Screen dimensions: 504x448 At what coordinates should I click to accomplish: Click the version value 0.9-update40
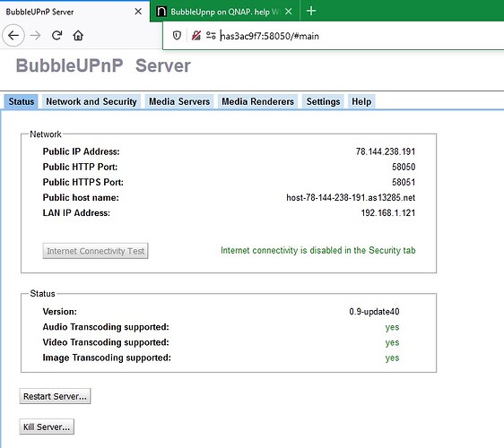click(x=374, y=312)
